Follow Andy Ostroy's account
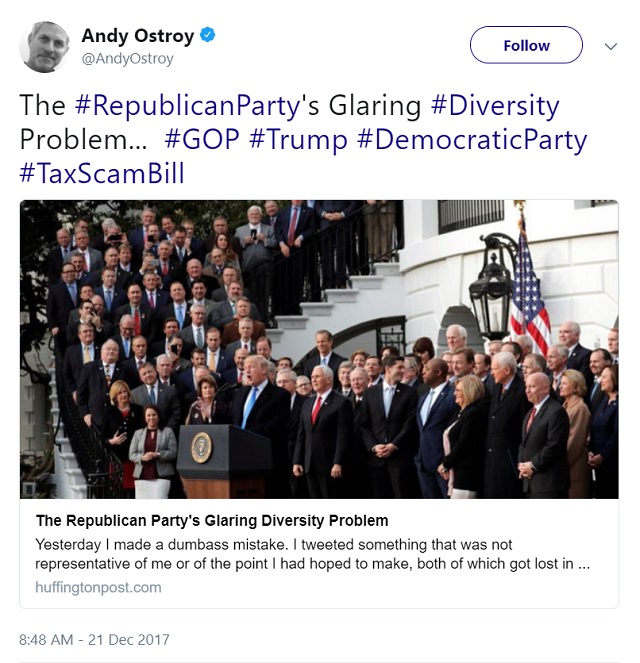 (526, 45)
